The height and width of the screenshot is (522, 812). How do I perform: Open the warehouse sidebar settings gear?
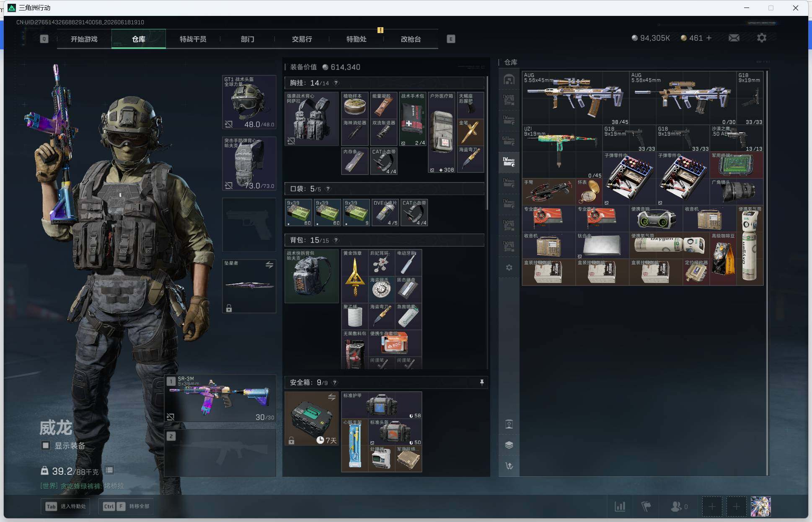[x=509, y=267]
